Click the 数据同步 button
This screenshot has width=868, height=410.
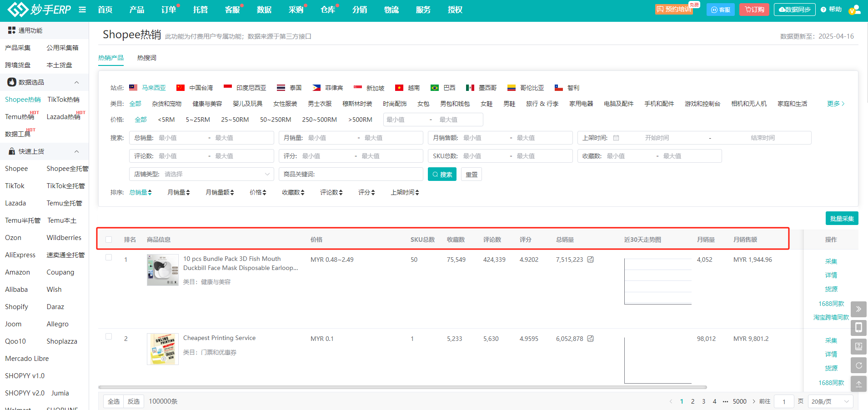click(x=794, y=10)
